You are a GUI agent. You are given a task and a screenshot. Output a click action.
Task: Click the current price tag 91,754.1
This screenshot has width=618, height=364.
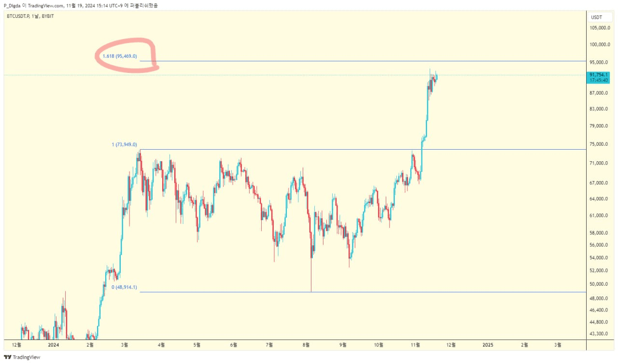pyautogui.click(x=599, y=77)
